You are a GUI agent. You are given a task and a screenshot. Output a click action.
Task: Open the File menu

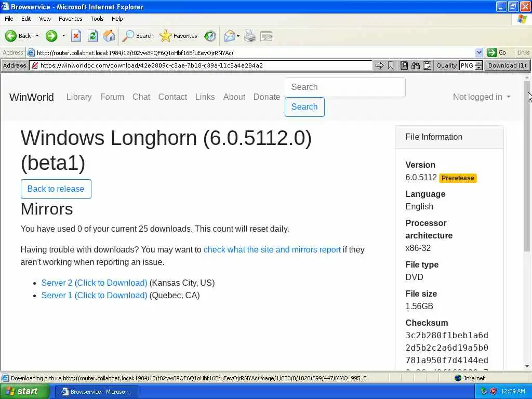pos(9,19)
